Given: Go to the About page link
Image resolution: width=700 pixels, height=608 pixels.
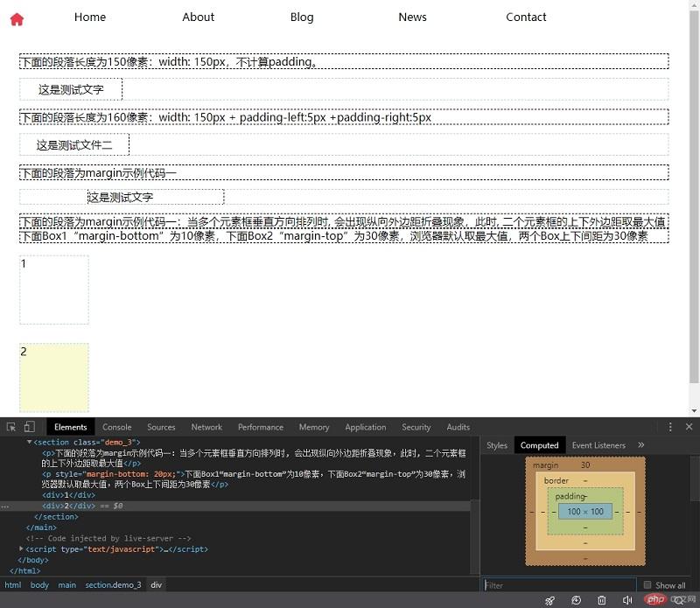Looking at the screenshot, I should click(x=199, y=17).
